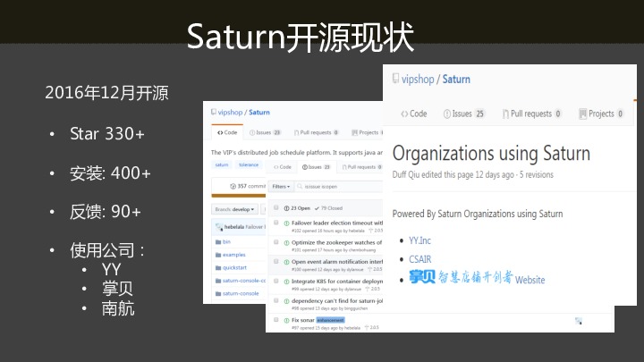Image resolution: width=644 pixels, height=362 pixels.
Task: Click the Star 330+ bullet text
Action: pos(106,134)
